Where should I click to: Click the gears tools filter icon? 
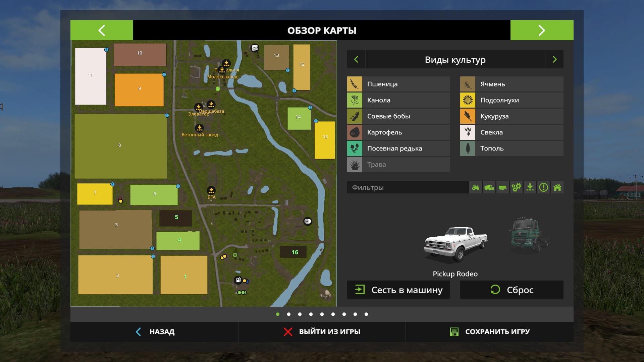pyautogui.click(x=516, y=187)
